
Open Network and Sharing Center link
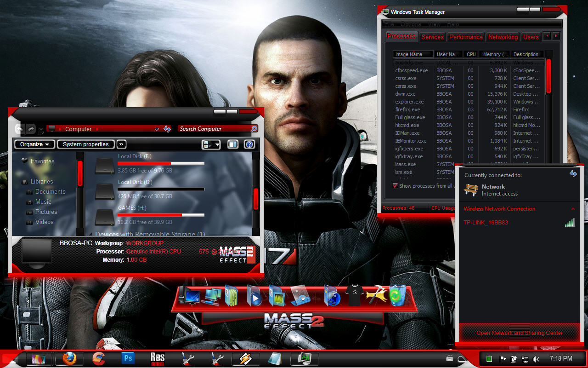click(520, 333)
